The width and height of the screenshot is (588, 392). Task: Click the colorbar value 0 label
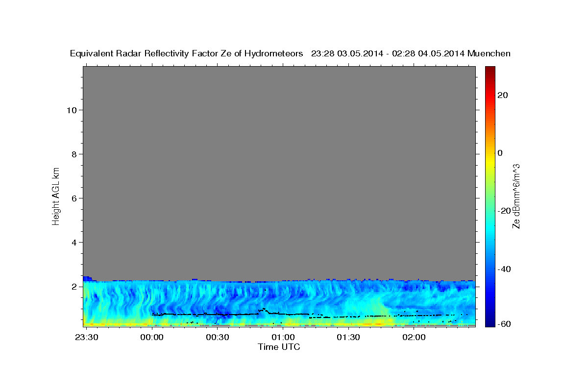click(x=500, y=153)
